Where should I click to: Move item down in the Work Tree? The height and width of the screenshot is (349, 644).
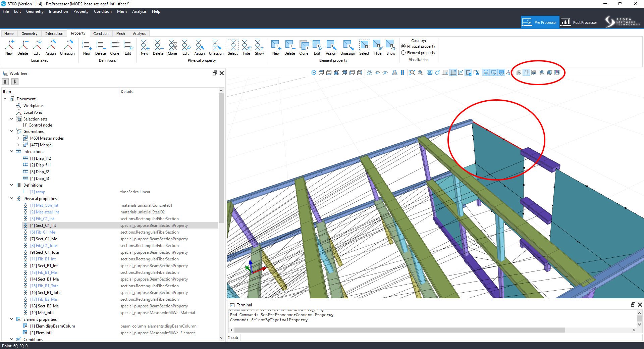pos(15,82)
